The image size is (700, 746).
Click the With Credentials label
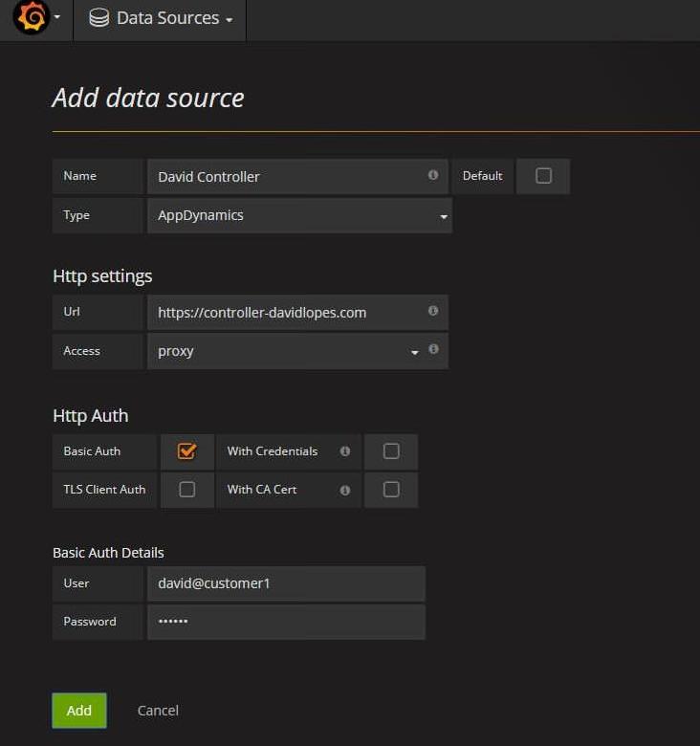click(273, 451)
